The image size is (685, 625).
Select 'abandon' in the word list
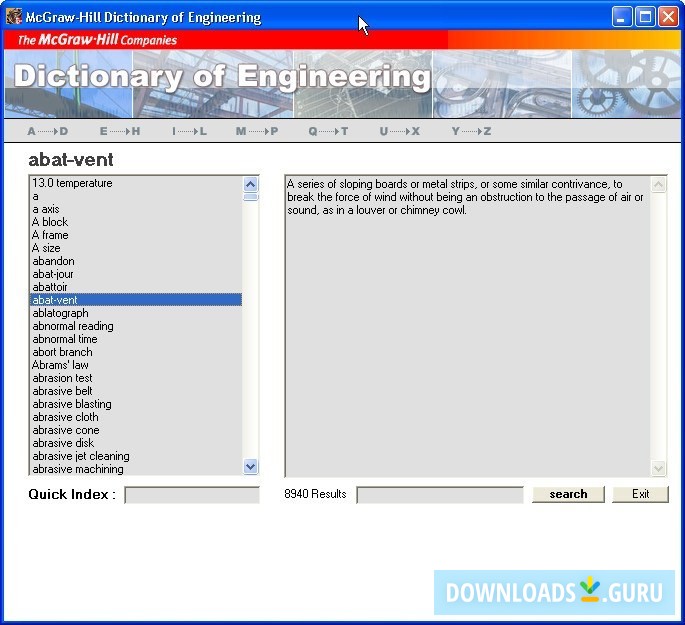136,261
